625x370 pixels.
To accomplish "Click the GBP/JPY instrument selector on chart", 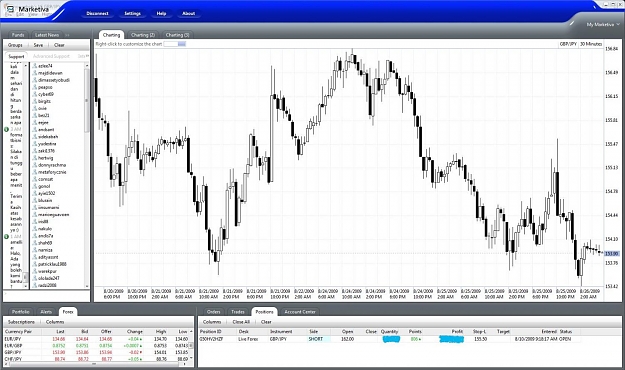I will click(x=568, y=44).
